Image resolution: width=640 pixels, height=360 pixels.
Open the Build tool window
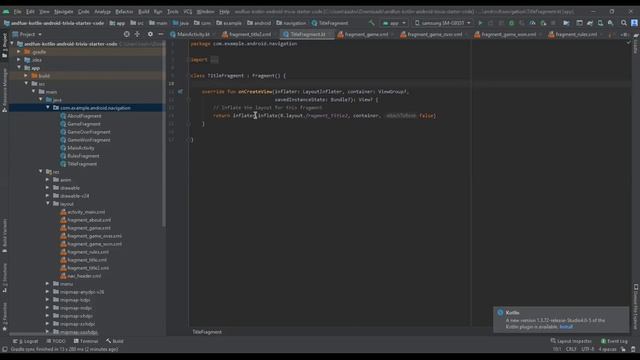115,341
